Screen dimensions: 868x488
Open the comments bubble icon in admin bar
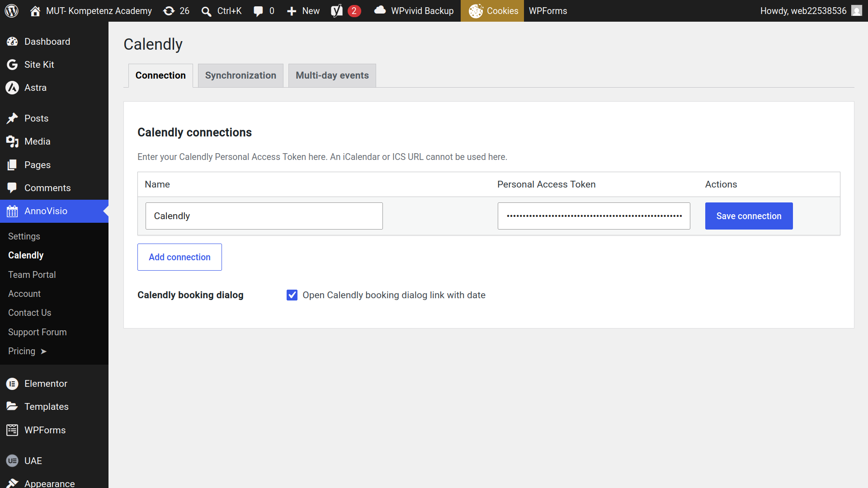(258, 11)
